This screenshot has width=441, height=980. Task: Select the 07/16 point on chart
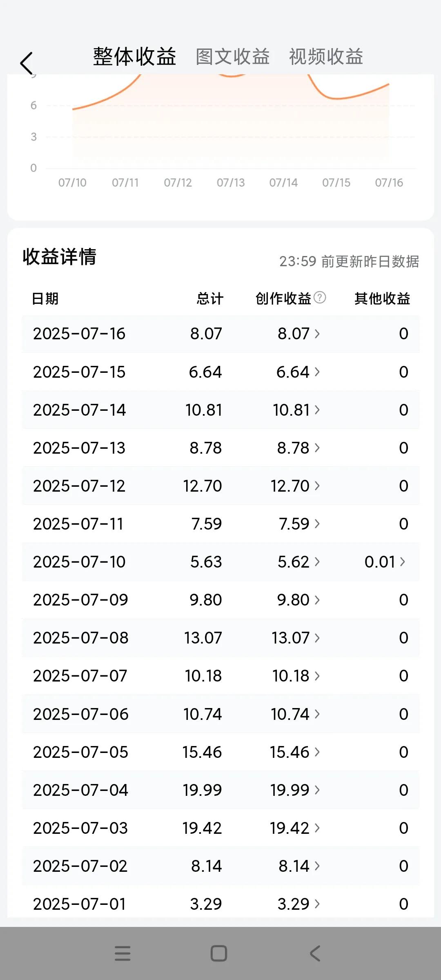pyautogui.click(x=389, y=84)
